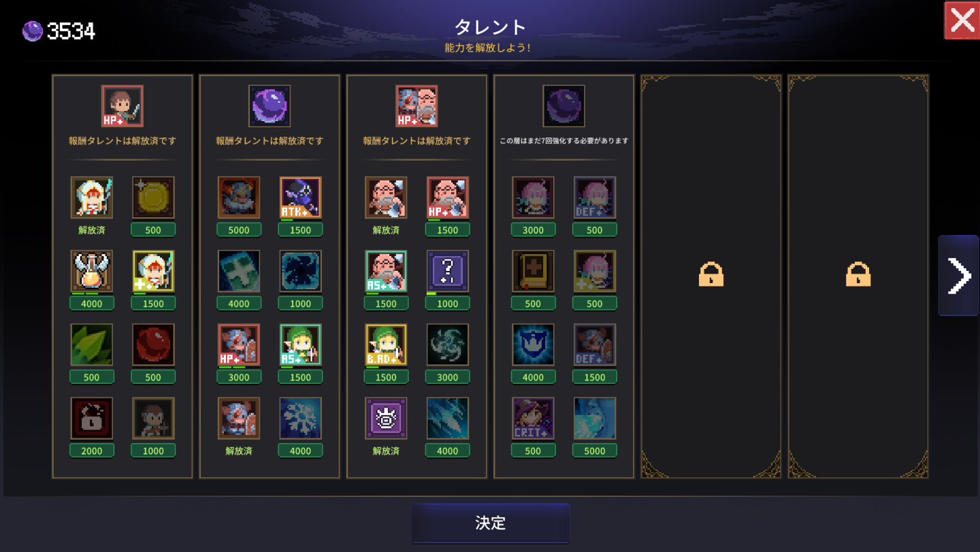Select the purple orb reward talent
This screenshot has width=980, height=552.
[269, 105]
